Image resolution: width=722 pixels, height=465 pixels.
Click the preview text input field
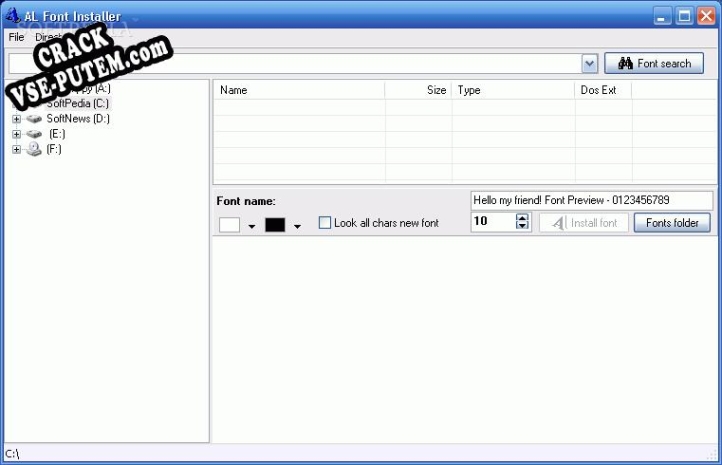(592, 200)
